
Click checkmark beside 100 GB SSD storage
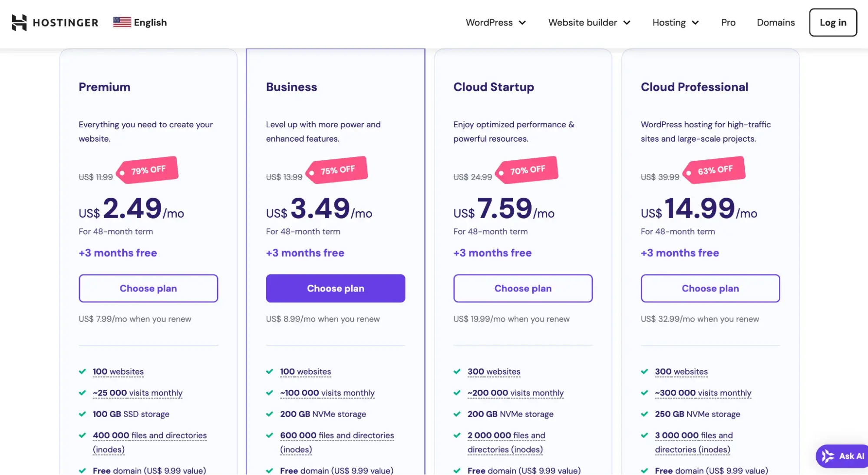click(83, 414)
